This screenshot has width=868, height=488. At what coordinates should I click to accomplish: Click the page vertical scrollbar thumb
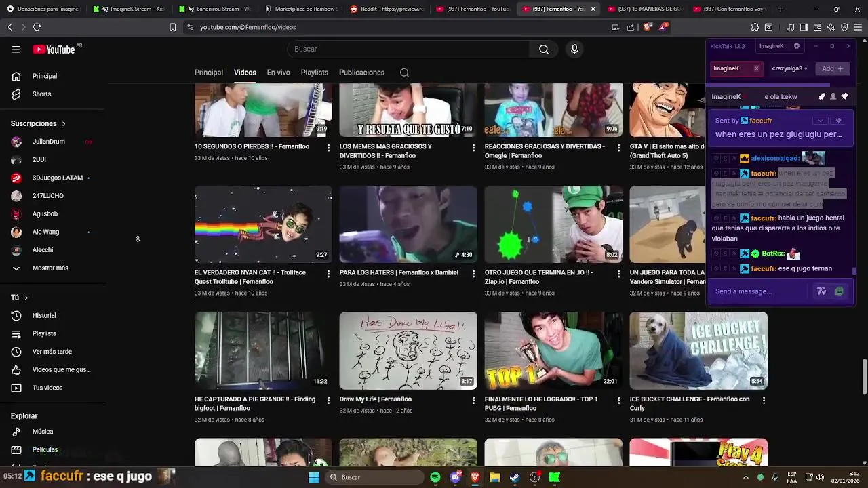864,376
